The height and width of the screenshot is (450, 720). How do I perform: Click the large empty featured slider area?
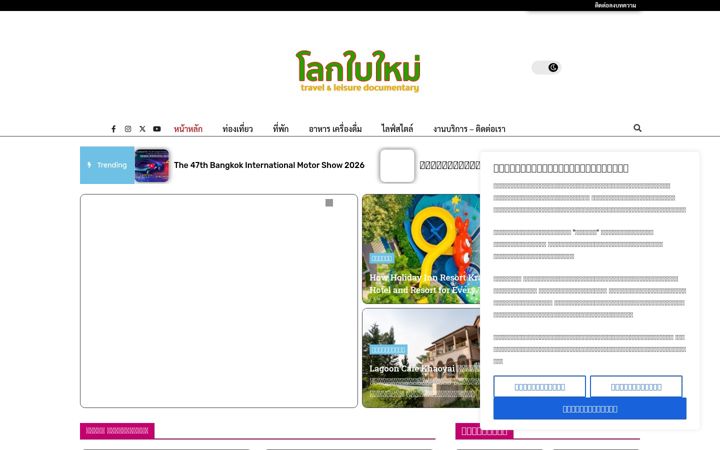[x=219, y=301]
